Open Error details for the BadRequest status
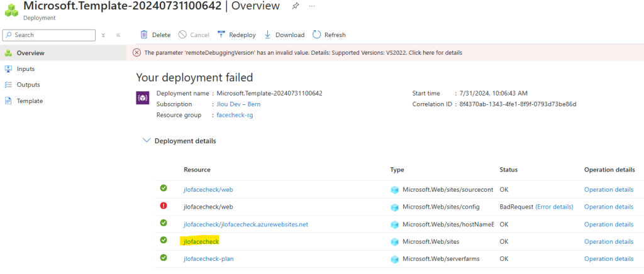The height and width of the screenshot is (274, 644). 554,207
